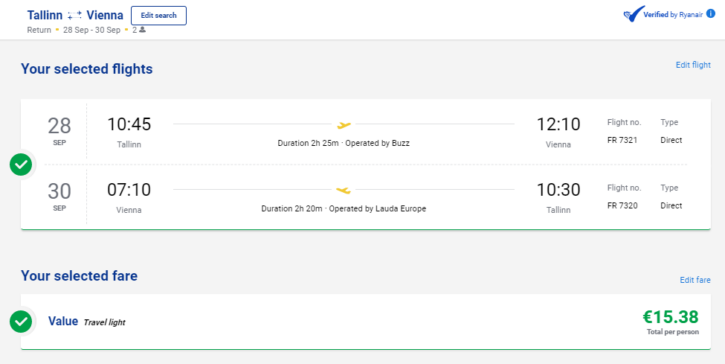
Task: Click the return flight yellow plane icon
Action: pyautogui.click(x=344, y=190)
